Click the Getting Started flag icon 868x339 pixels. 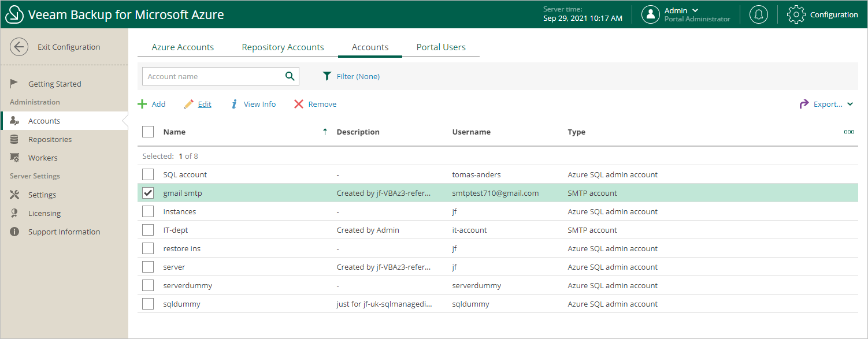[x=14, y=84]
